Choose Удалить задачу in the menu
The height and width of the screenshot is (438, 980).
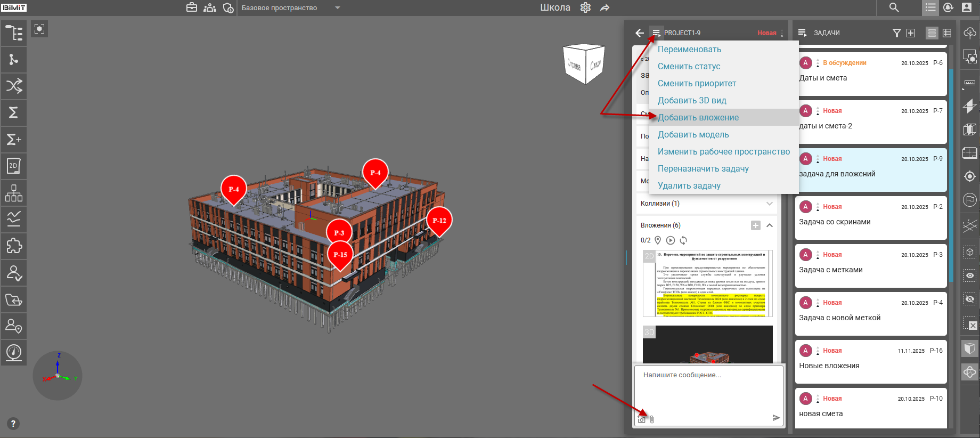[689, 186]
